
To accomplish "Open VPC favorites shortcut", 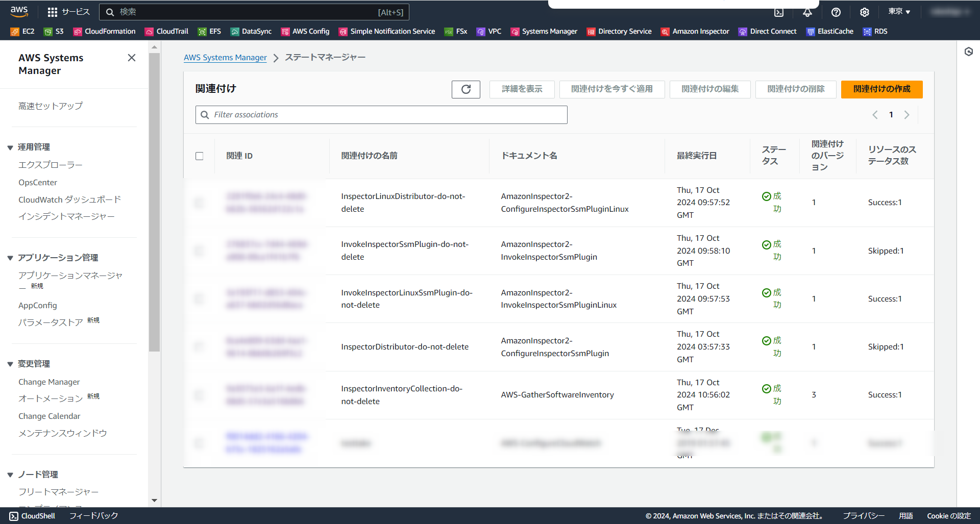I will click(x=489, y=32).
